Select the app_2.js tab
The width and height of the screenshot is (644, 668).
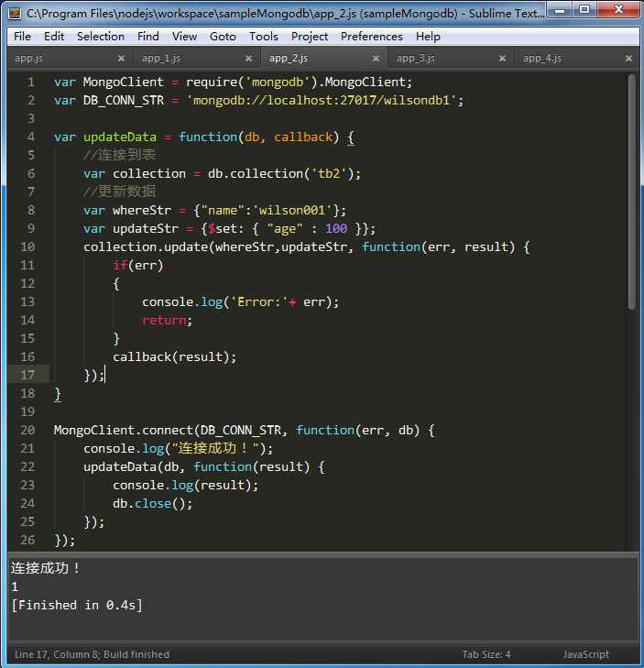pyautogui.click(x=289, y=59)
